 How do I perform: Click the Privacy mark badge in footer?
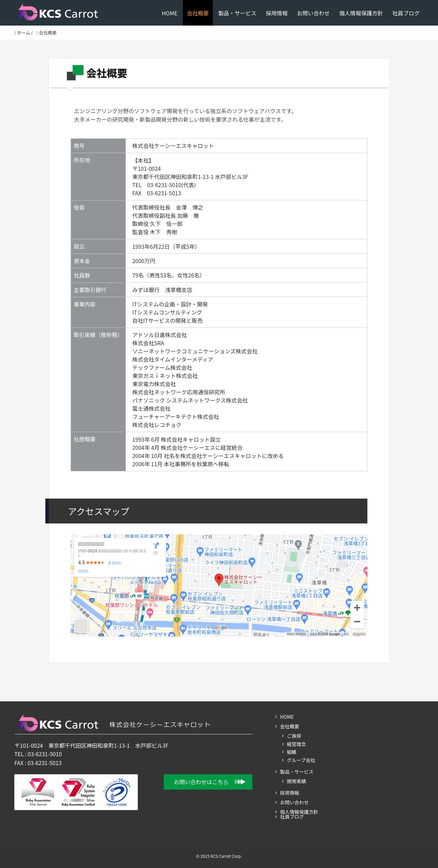[x=117, y=792]
